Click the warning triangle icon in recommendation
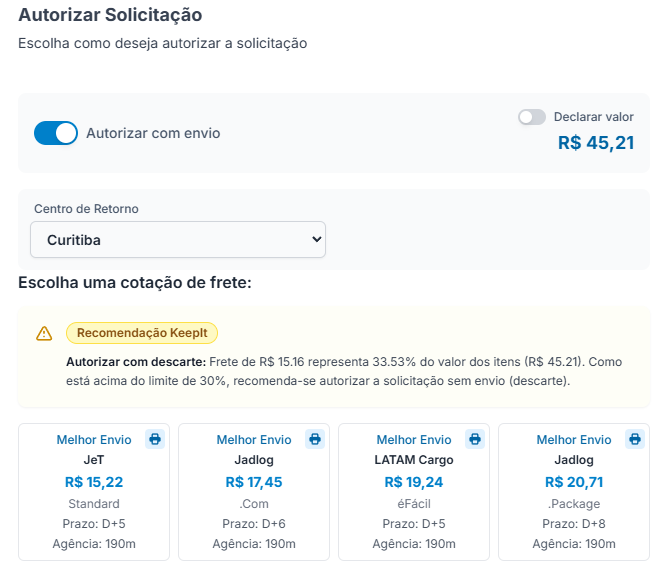 [x=44, y=334]
